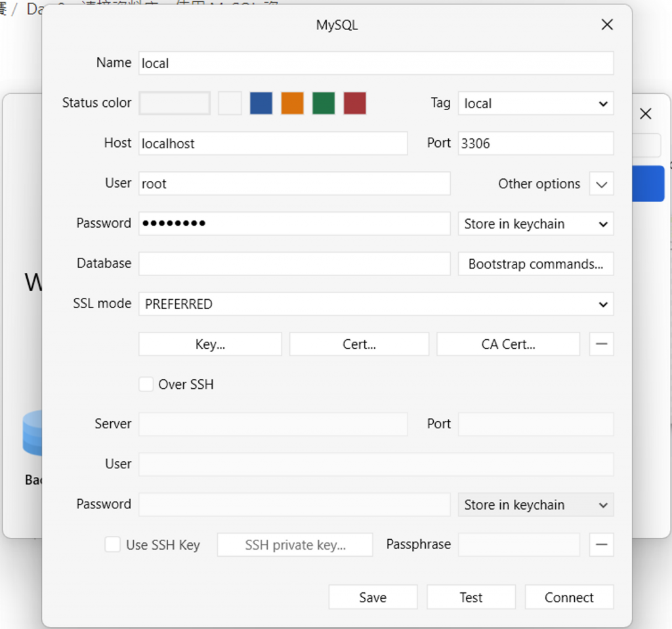Open the Tag dropdown showing local
Viewport: 672px width, 629px height.
(x=535, y=103)
